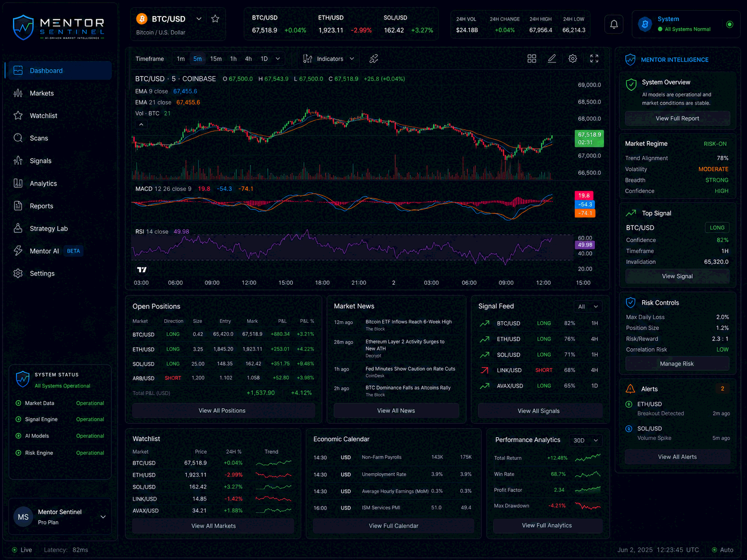
Task: Expand more timeframes dropdown after 1D
Action: 278,59
